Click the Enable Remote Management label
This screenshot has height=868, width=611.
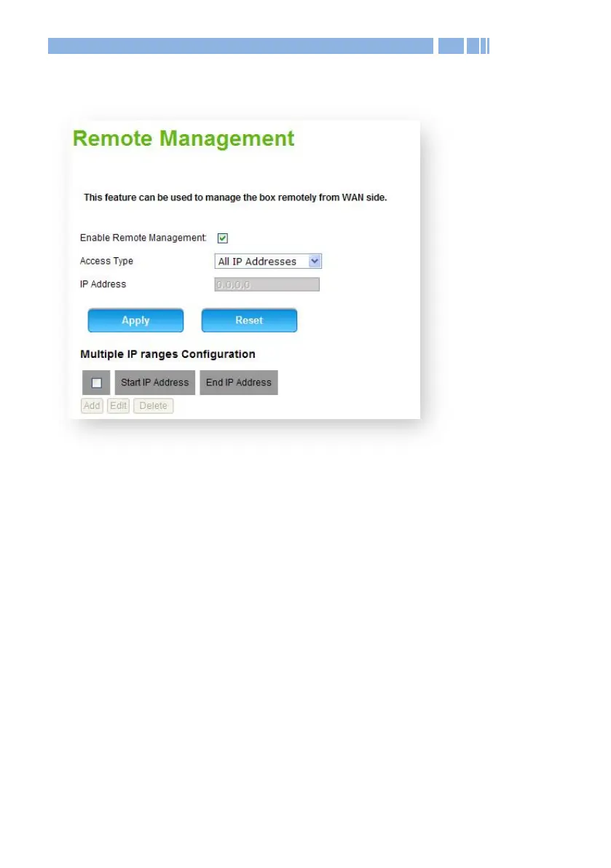click(143, 238)
